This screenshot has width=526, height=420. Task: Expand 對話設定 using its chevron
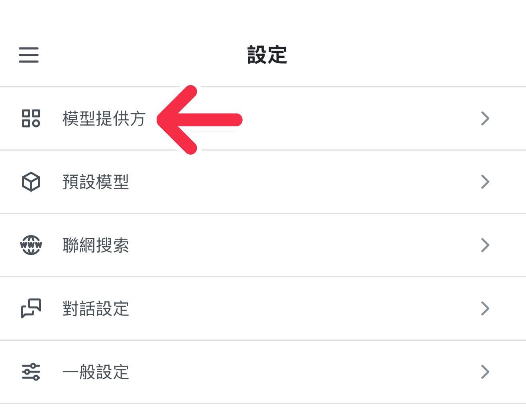point(485,308)
